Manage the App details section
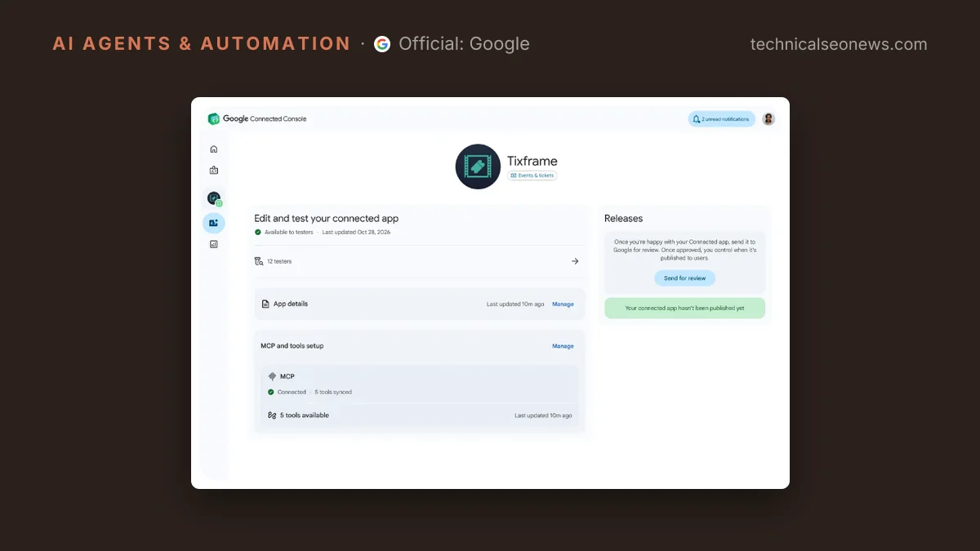This screenshot has height=551, width=980. pos(563,304)
